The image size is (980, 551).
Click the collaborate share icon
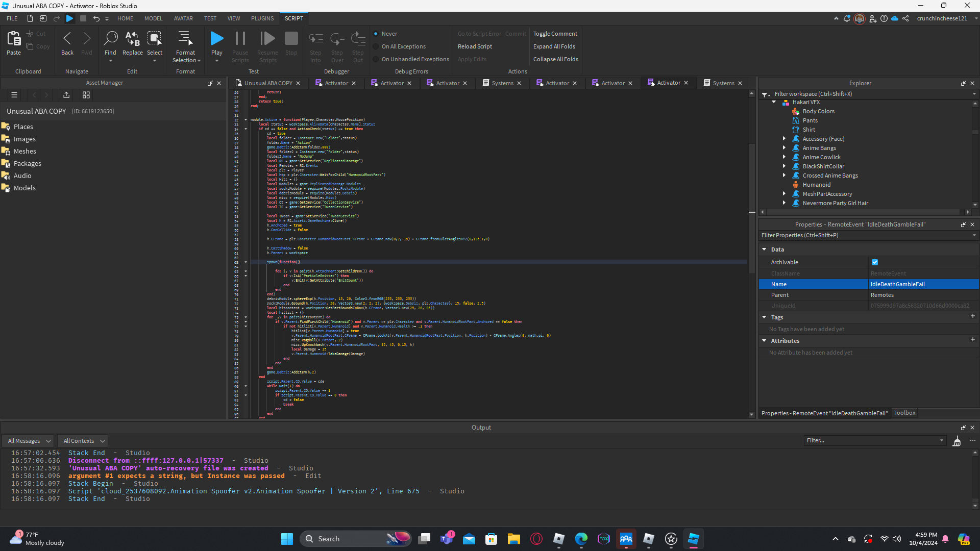(905, 18)
